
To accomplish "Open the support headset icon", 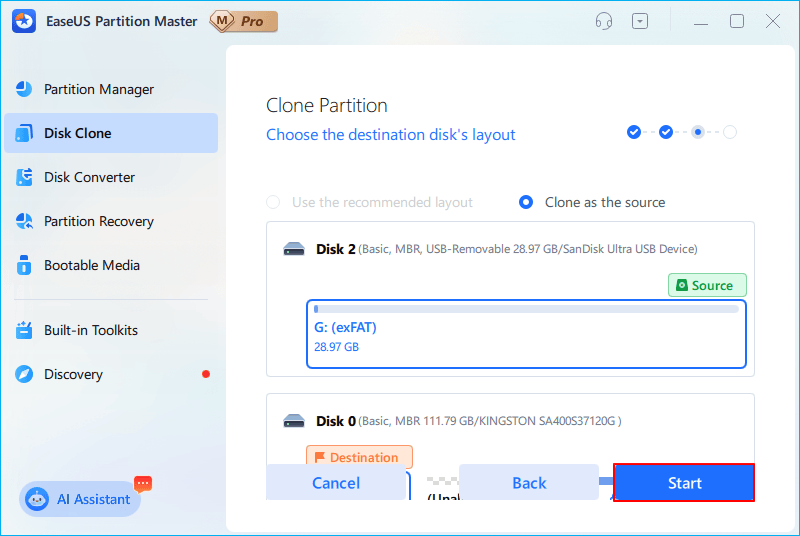I will (603, 21).
